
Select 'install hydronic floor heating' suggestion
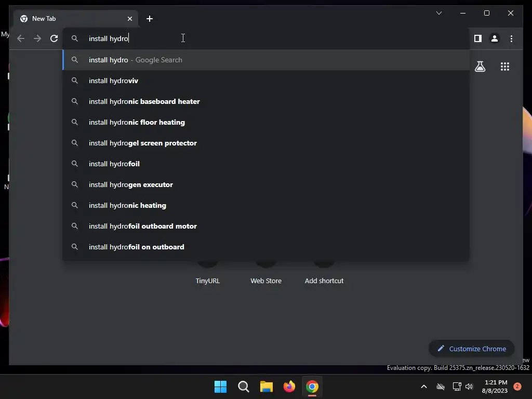[266, 122]
